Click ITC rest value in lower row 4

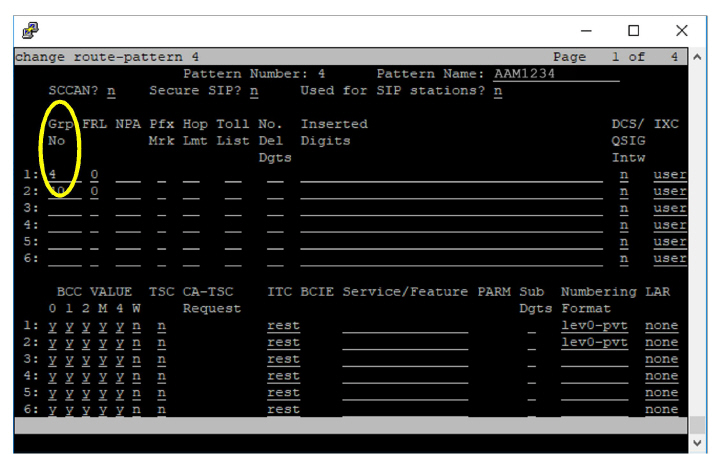283,376
